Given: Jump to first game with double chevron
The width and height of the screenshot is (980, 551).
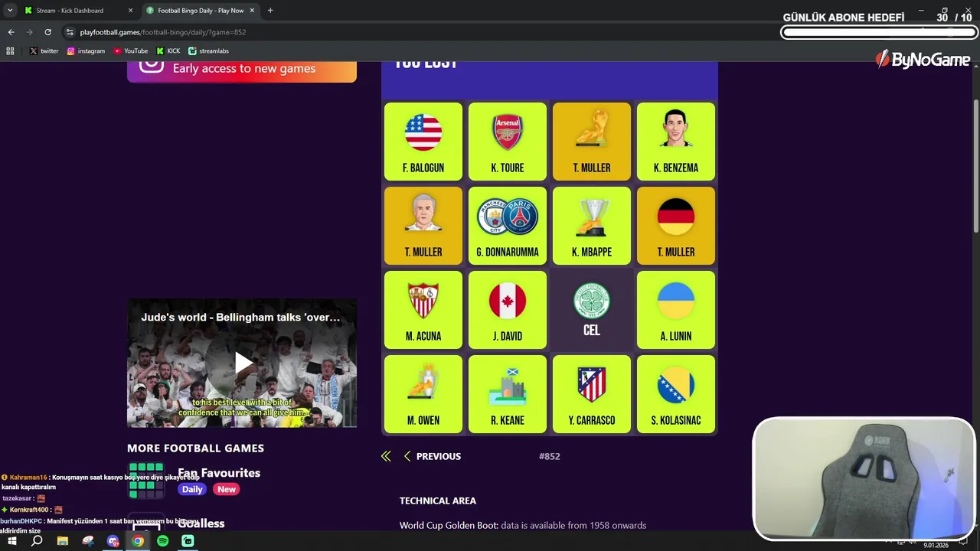Looking at the screenshot, I should click(x=386, y=456).
